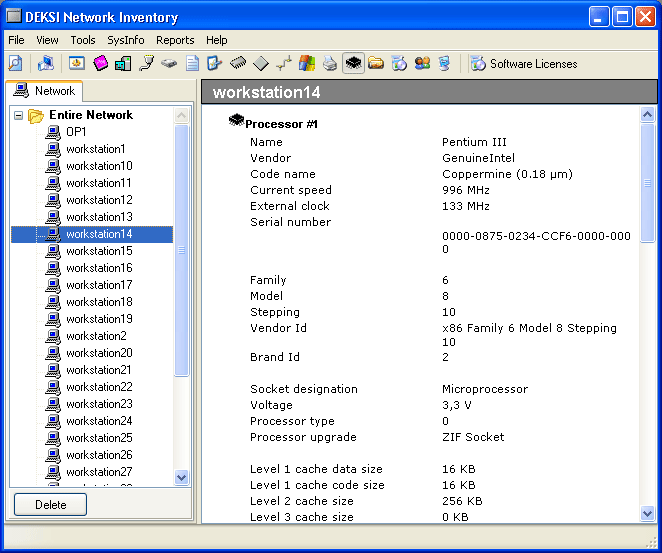
Task: Open the Reports menu
Action: [x=175, y=40]
